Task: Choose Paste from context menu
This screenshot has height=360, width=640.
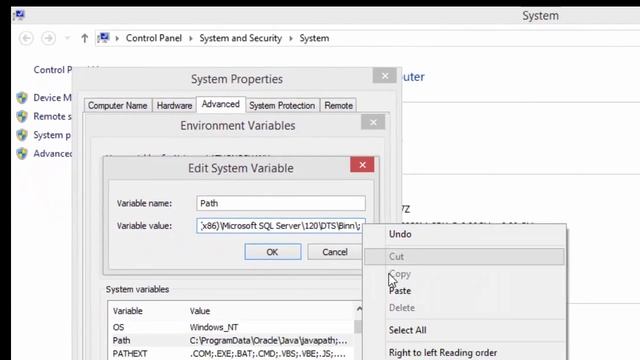Action: [x=464, y=291]
